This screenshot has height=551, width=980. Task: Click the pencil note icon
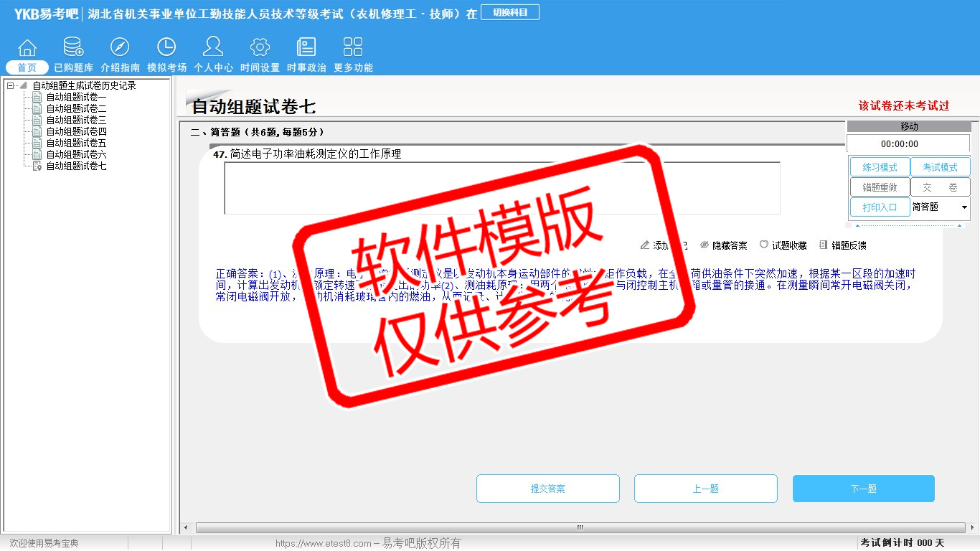tap(645, 245)
